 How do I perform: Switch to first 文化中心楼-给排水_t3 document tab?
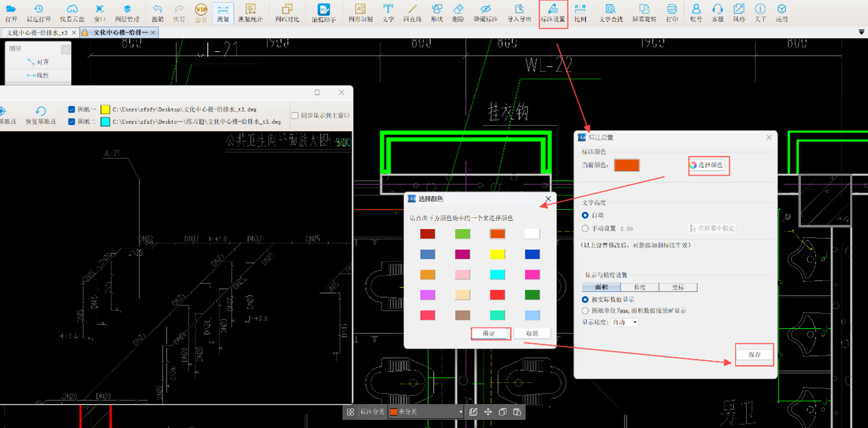[x=38, y=32]
